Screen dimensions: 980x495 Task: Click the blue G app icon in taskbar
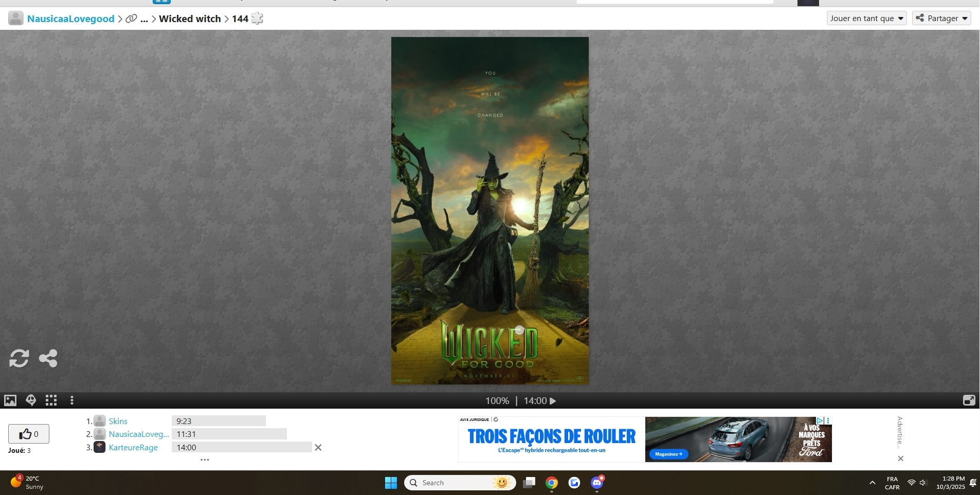pyautogui.click(x=574, y=483)
